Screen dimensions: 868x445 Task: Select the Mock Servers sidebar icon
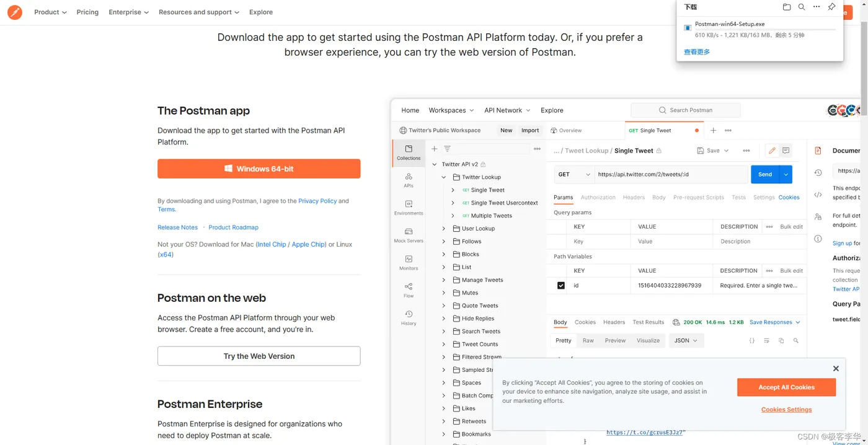(409, 235)
